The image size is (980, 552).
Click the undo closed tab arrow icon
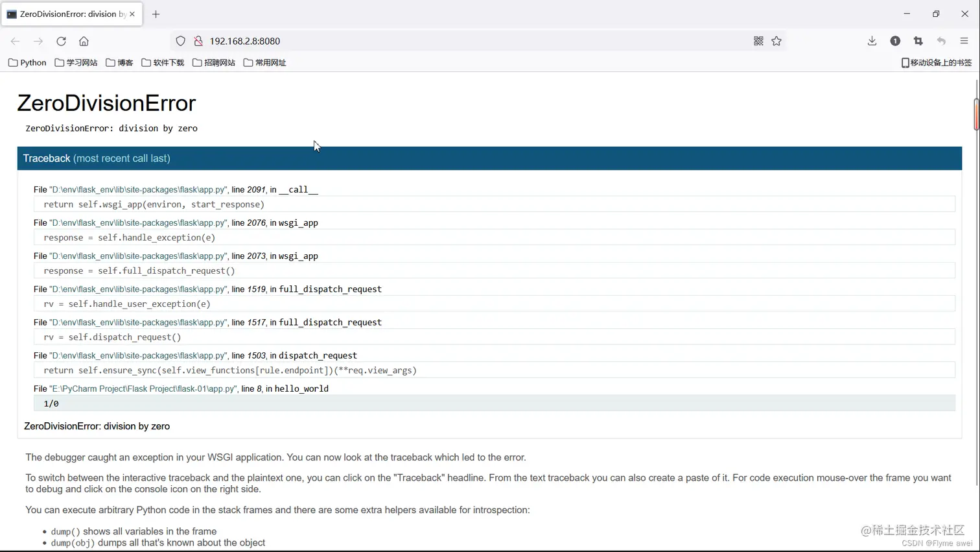[941, 41]
